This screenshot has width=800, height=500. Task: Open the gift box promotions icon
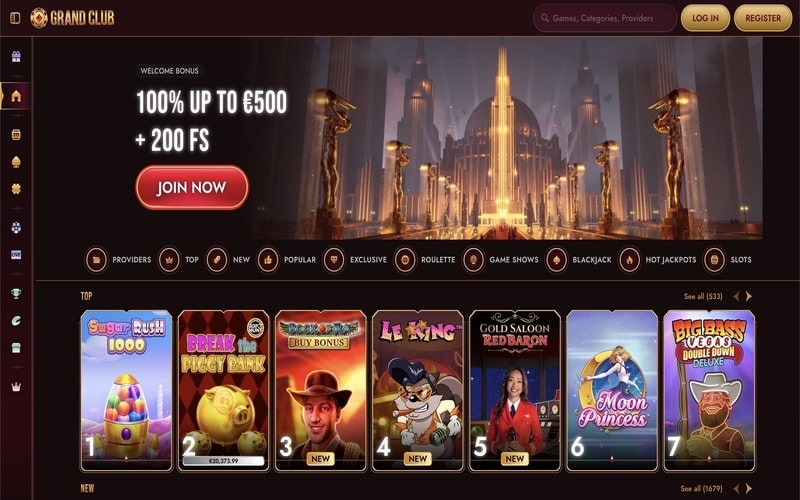(16, 56)
